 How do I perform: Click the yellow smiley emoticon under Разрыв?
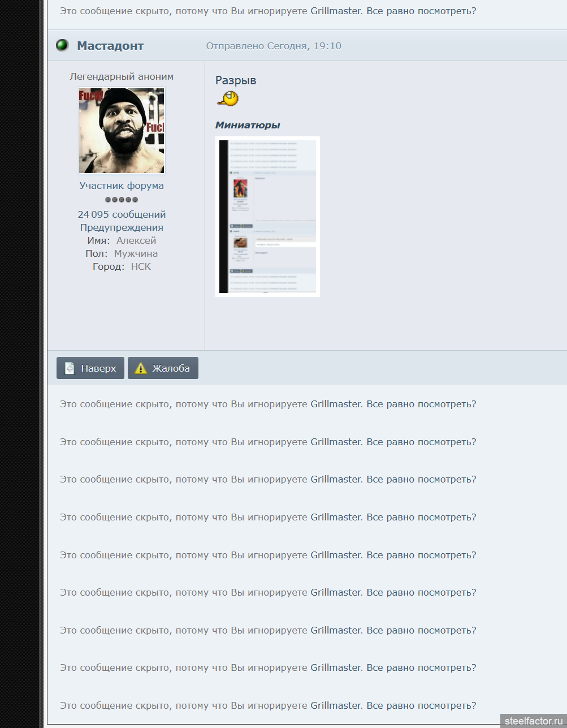tap(228, 98)
